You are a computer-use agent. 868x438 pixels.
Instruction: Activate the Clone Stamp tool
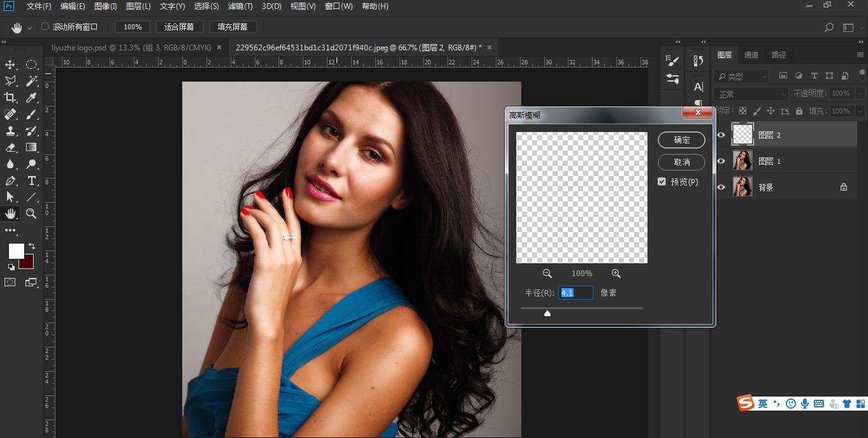tap(10, 131)
